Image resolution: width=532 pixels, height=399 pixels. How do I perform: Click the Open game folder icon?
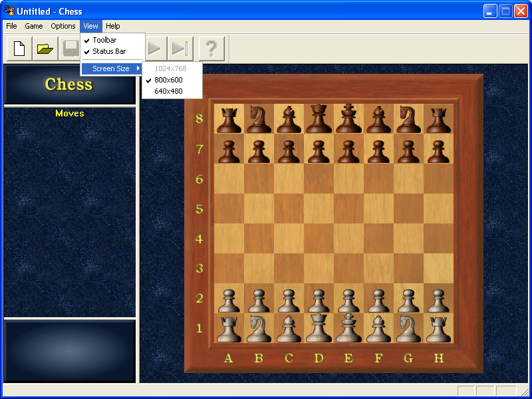[x=44, y=48]
